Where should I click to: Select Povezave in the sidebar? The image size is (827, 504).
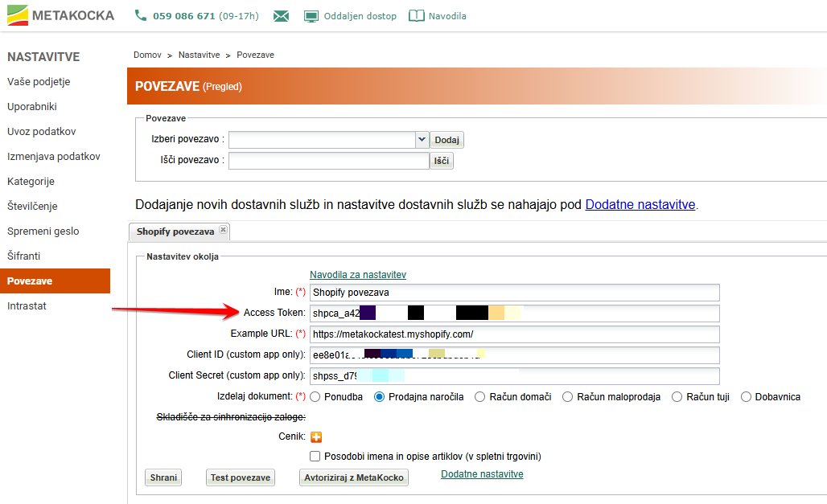click(55, 281)
